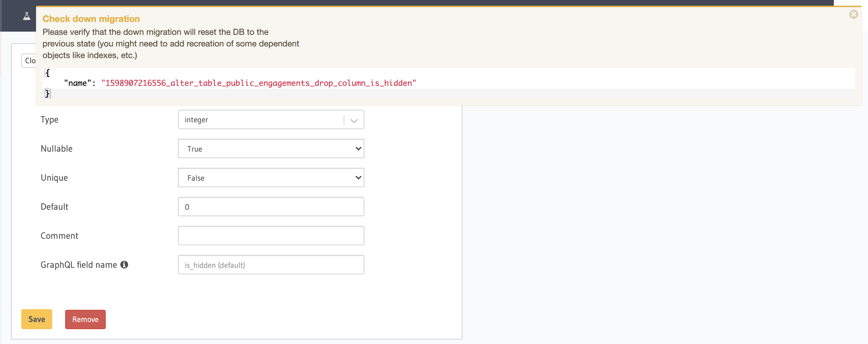
Task: Save the column changes
Action: [x=36, y=319]
